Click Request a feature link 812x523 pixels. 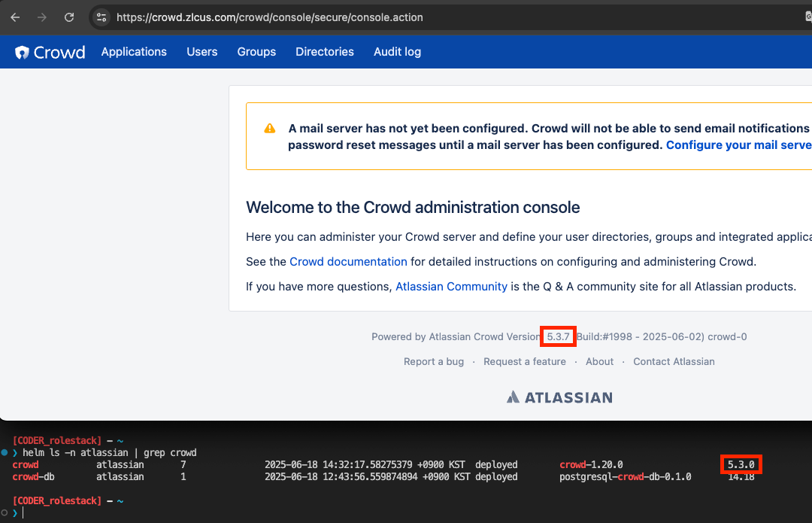click(525, 362)
